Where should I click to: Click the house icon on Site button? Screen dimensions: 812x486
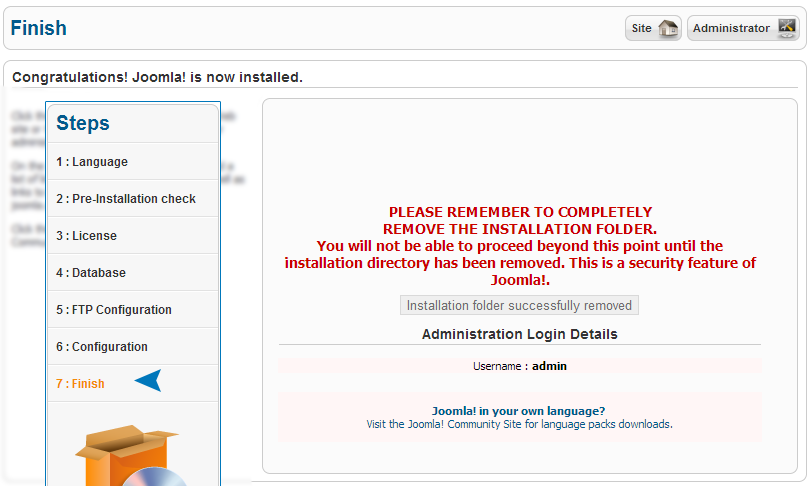click(x=668, y=28)
